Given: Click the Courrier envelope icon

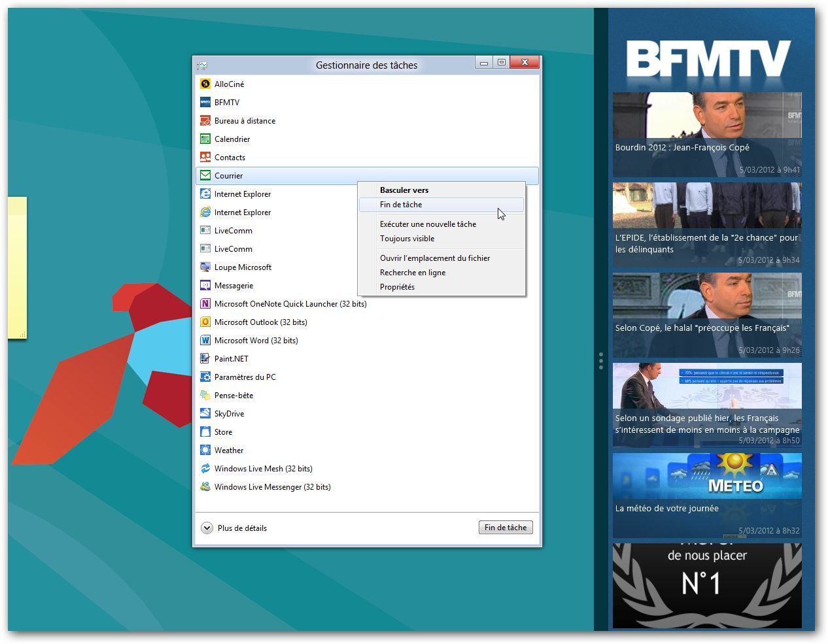Looking at the screenshot, I should (x=205, y=175).
